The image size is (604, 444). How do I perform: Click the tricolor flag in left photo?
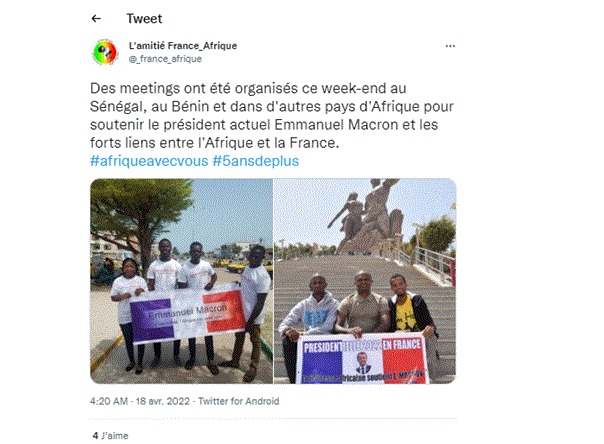tap(188, 315)
